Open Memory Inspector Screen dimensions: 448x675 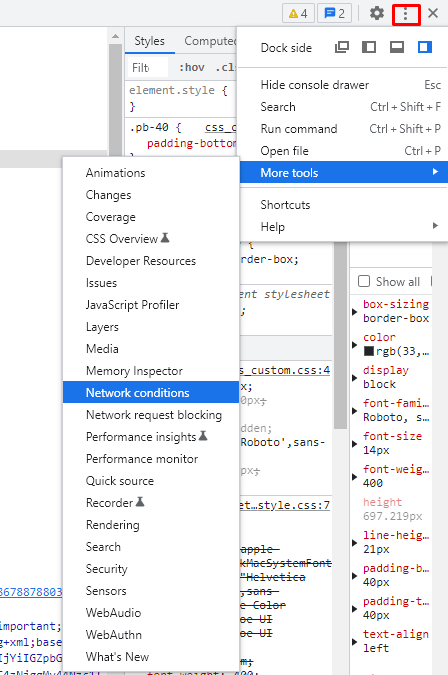tap(151, 371)
